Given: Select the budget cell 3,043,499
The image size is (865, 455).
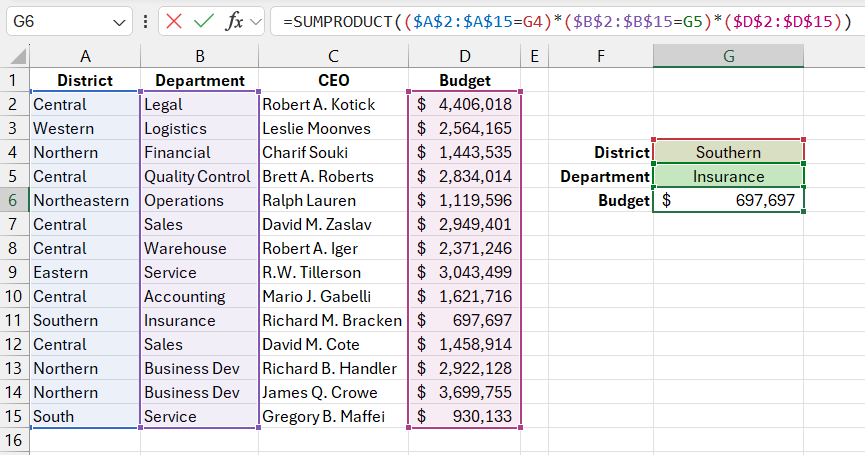Looking at the screenshot, I should pyautogui.click(x=465, y=272).
